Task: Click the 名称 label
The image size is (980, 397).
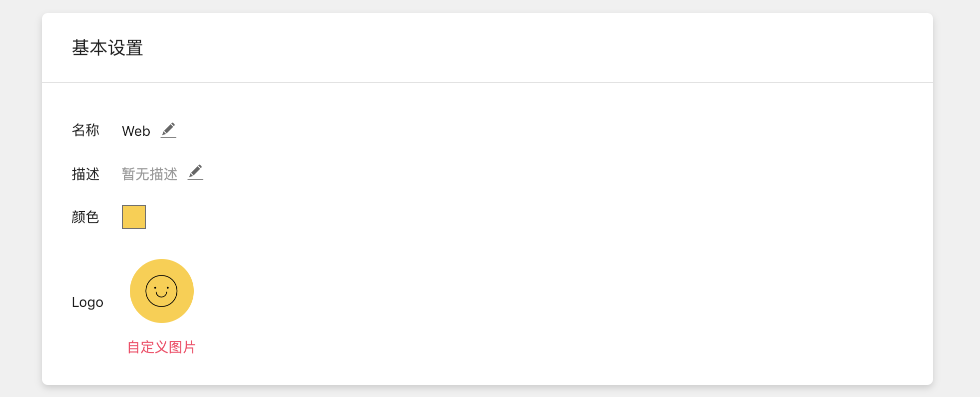Action: click(85, 130)
